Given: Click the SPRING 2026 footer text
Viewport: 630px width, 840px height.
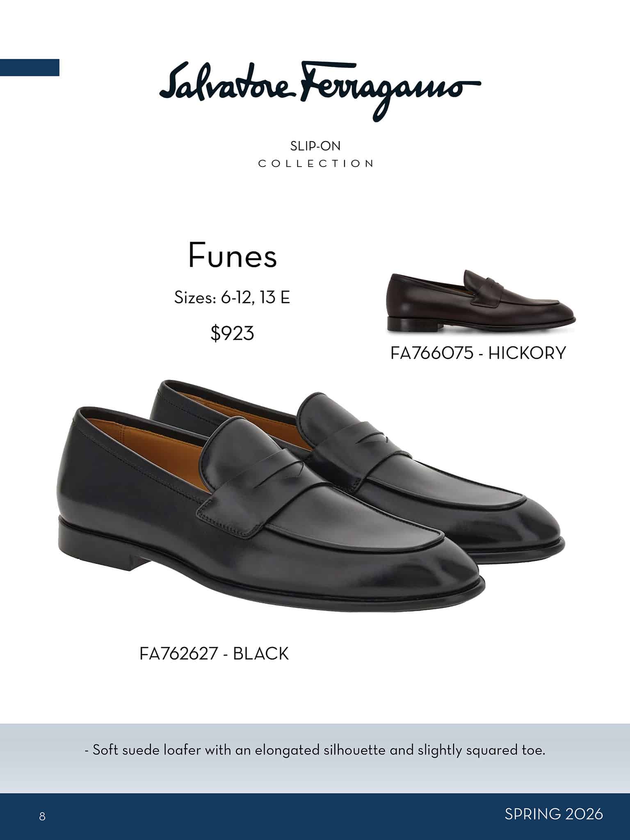Looking at the screenshot, I should click(554, 814).
